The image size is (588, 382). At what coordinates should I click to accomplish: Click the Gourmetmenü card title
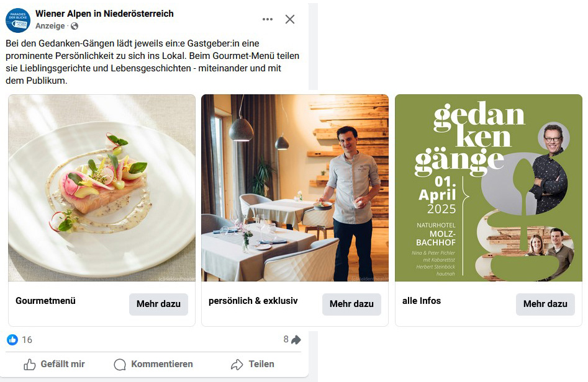(45, 301)
